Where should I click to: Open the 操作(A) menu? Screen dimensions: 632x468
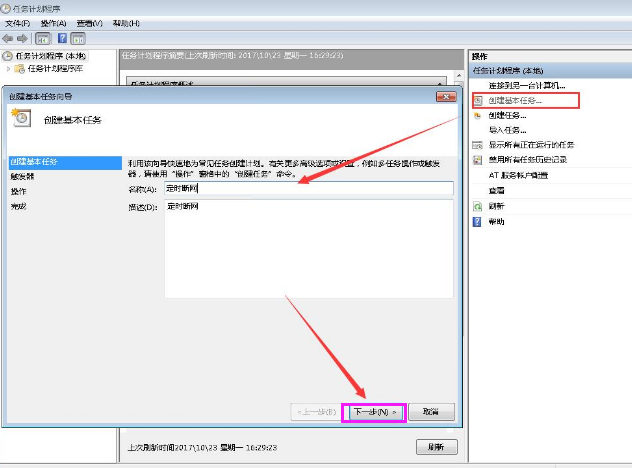click(54, 22)
